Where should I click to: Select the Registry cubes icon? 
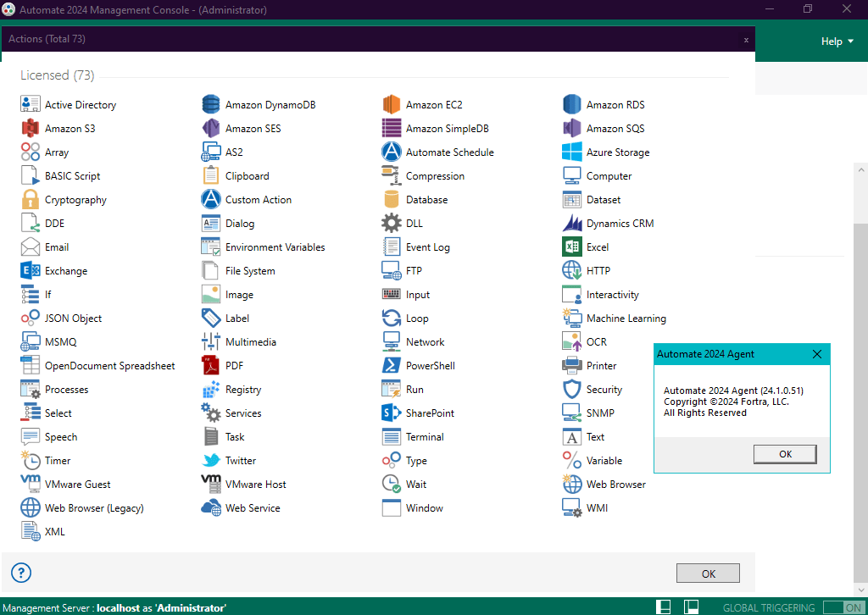[211, 389]
